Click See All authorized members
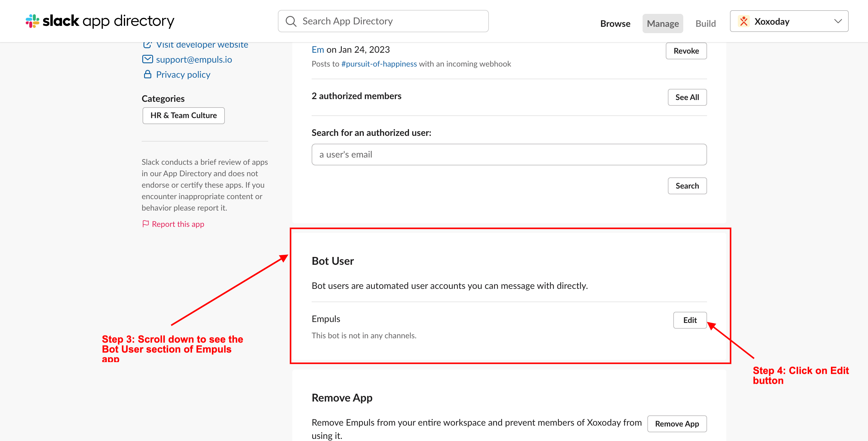 tap(687, 97)
